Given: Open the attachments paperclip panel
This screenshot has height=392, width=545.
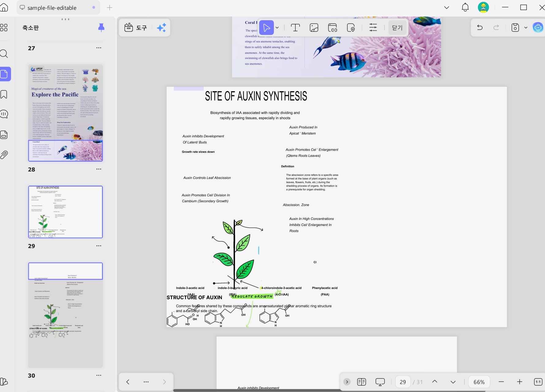Looking at the screenshot, I should click(4, 155).
